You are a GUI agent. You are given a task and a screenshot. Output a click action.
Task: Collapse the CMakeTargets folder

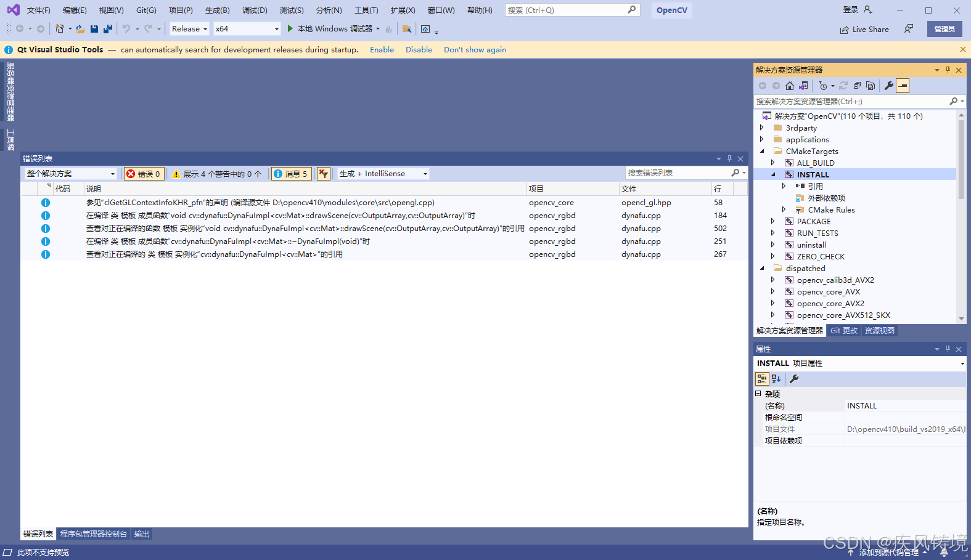pos(762,151)
